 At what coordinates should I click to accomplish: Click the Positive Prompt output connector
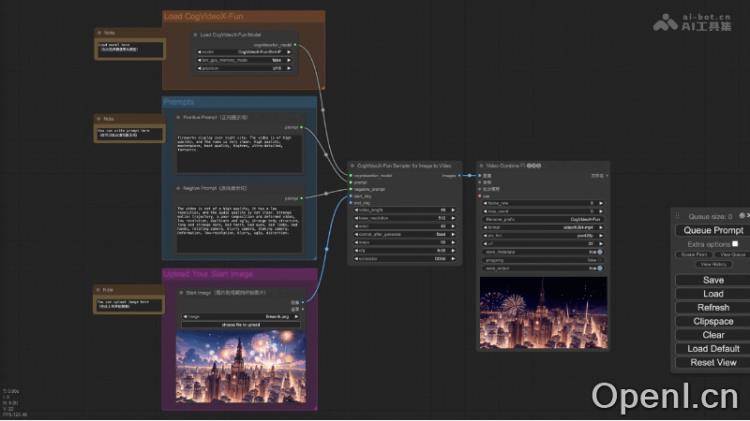pos(304,128)
